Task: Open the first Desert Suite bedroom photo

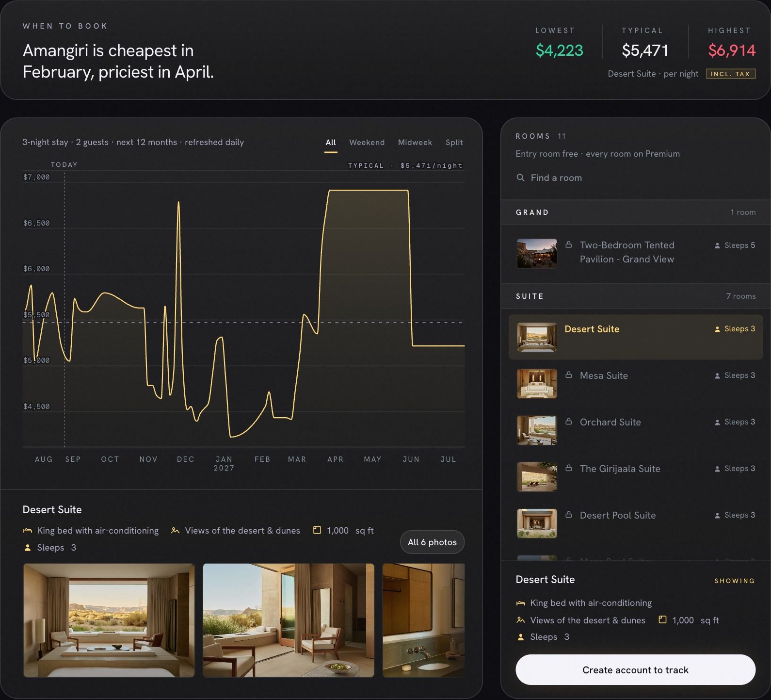Action: (109, 620)
